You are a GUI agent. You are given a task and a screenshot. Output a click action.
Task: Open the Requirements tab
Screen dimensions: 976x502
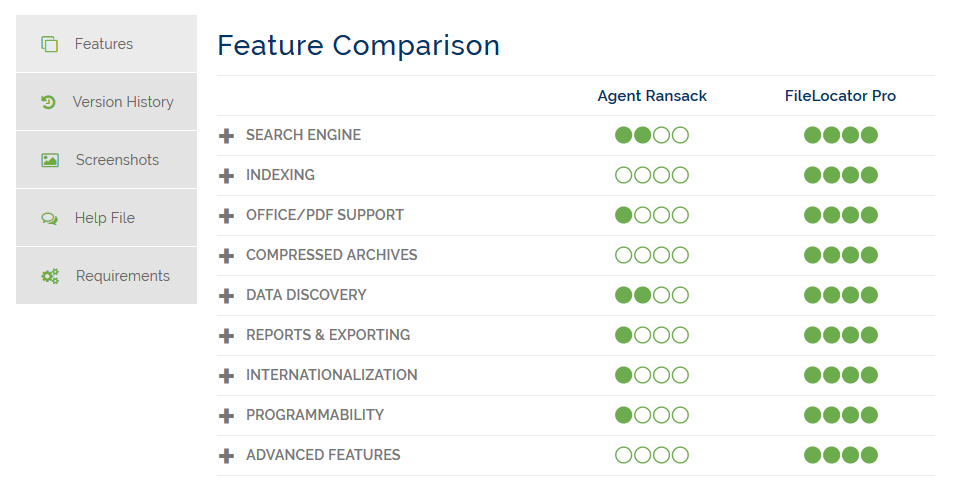click(x=106, y=275)
